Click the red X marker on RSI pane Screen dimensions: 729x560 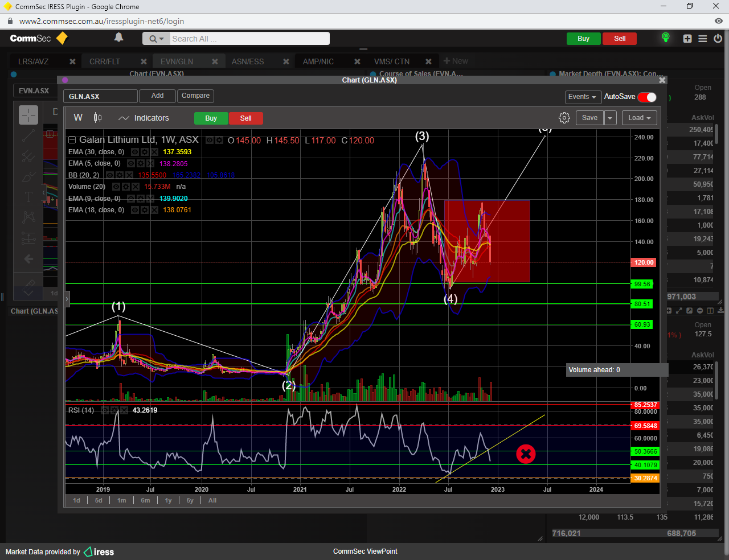tap(526, 454)
